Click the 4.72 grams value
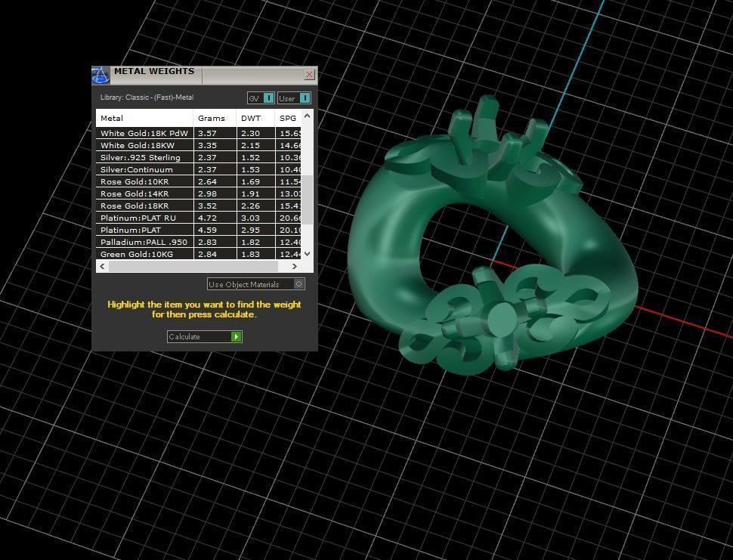The height and width of the screenshot is (560, 733). [x=207, y=218]
